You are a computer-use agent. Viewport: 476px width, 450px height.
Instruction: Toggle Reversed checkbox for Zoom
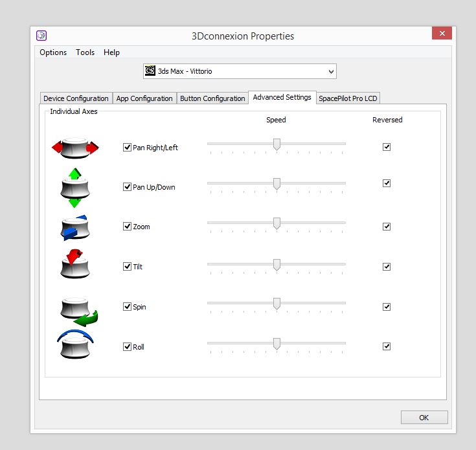[387, 227]
